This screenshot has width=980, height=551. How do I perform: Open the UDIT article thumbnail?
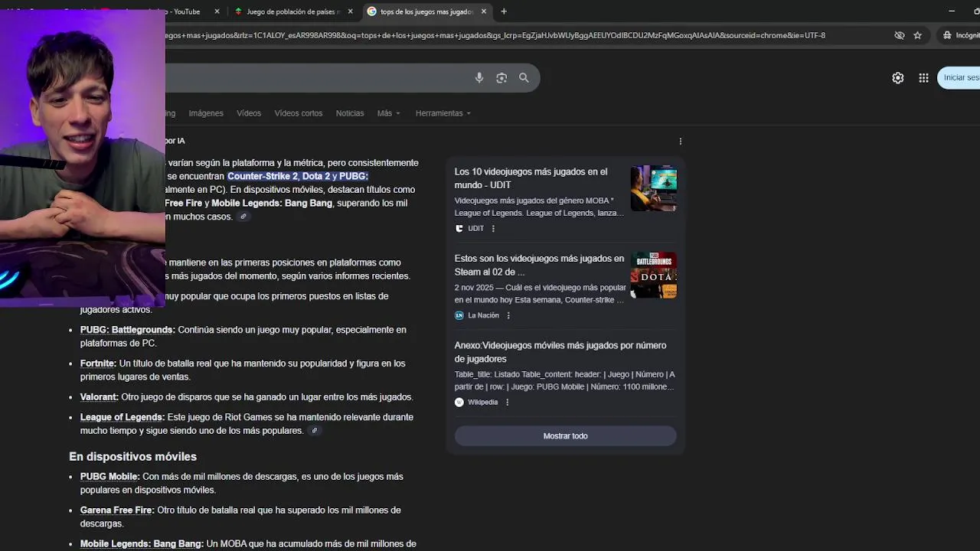point(654,188)
